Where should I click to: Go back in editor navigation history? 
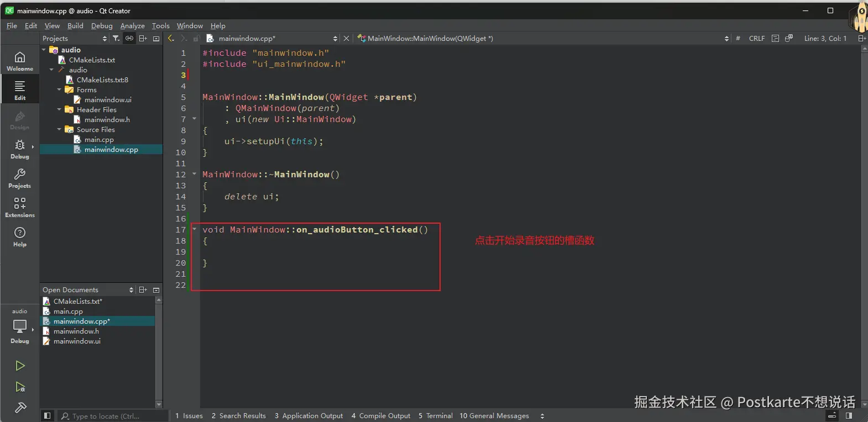point(171,38)
